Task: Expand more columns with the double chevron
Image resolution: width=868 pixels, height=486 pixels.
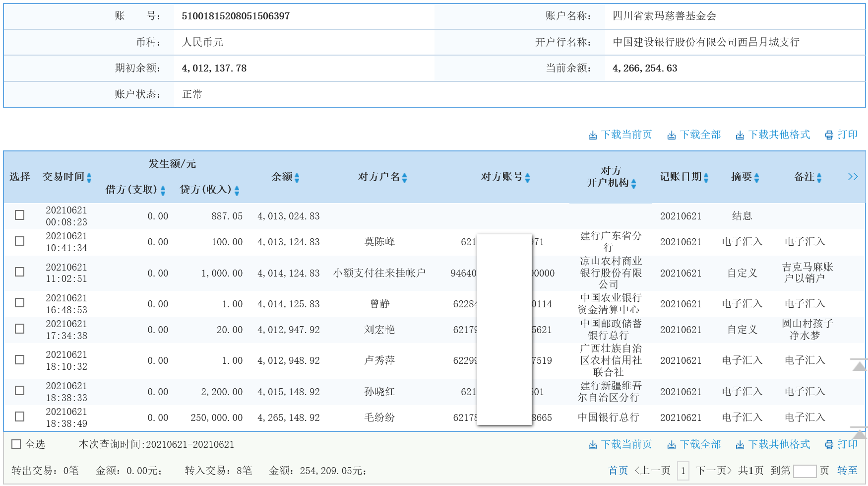Action: (853, 177)
